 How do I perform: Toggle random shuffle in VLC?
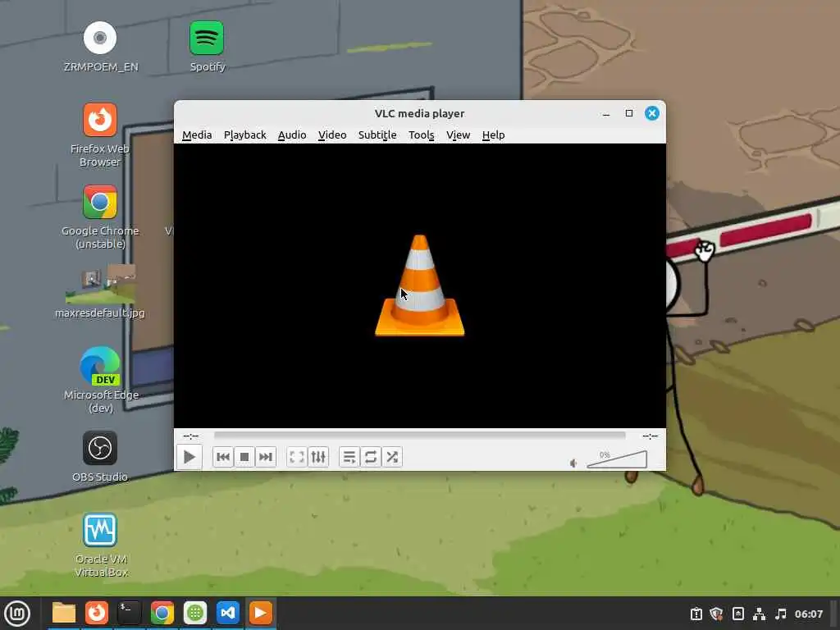click(x=392, y=457)
